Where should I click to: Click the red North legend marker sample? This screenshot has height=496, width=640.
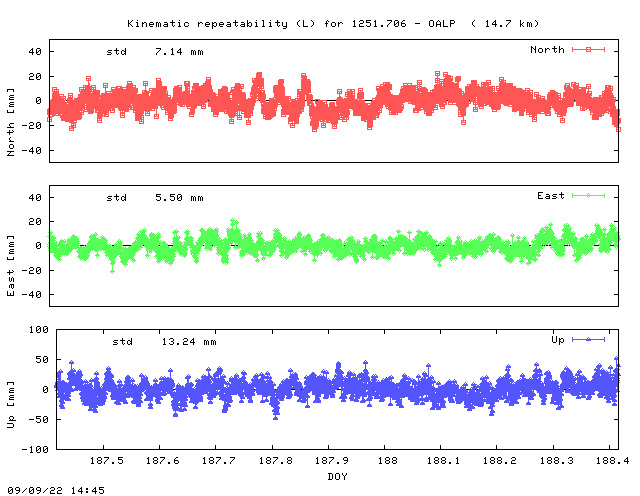pyautogui.click(x=588, y=50)
